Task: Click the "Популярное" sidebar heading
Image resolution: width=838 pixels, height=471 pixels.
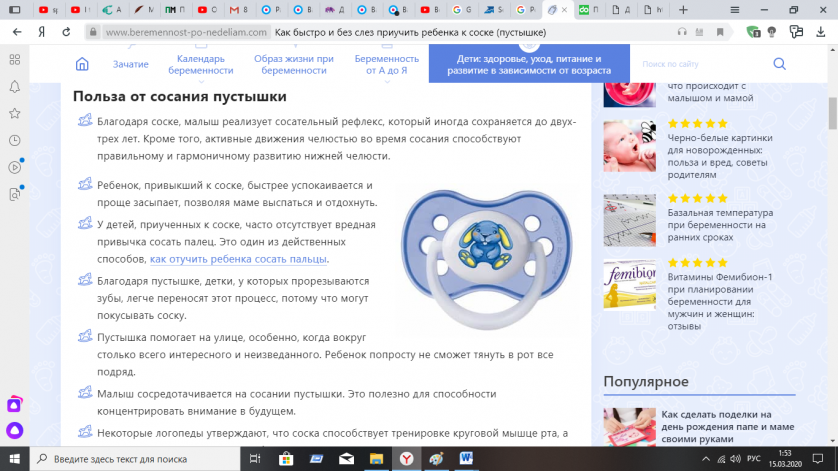Action: 646,381
